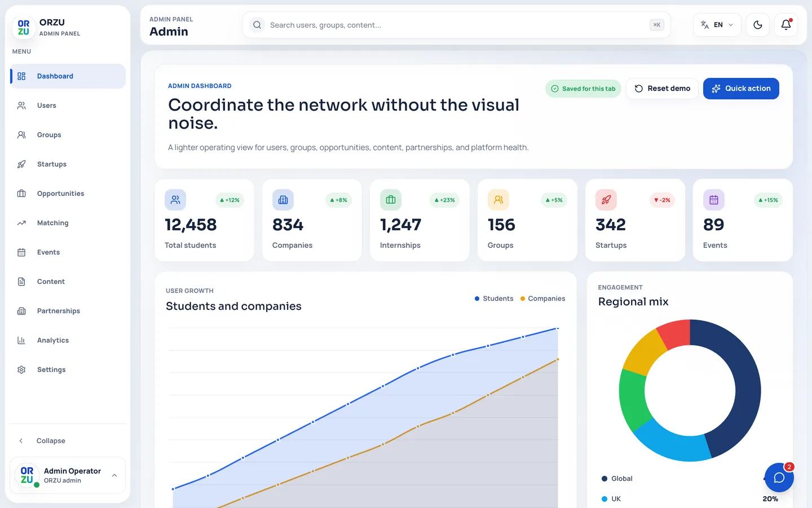Click the Dashboard grid icon in sidebar
This screenshot has width=812, height=508.
coord(21,76)
